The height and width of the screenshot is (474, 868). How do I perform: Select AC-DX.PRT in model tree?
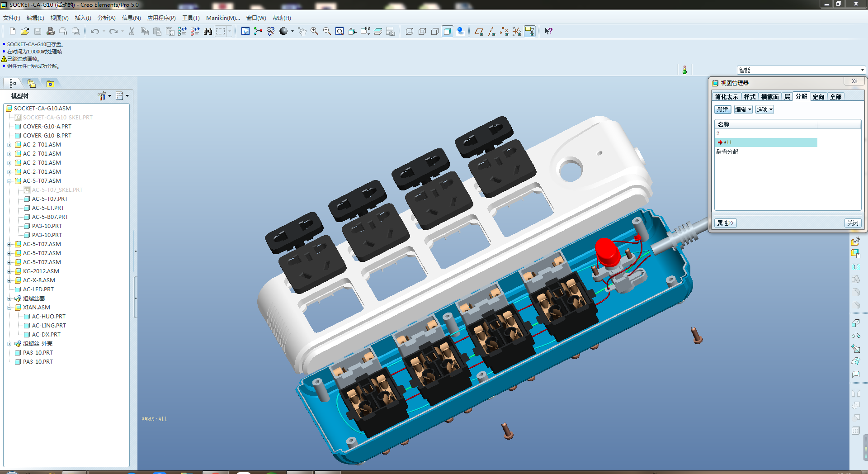coord(46,335)
